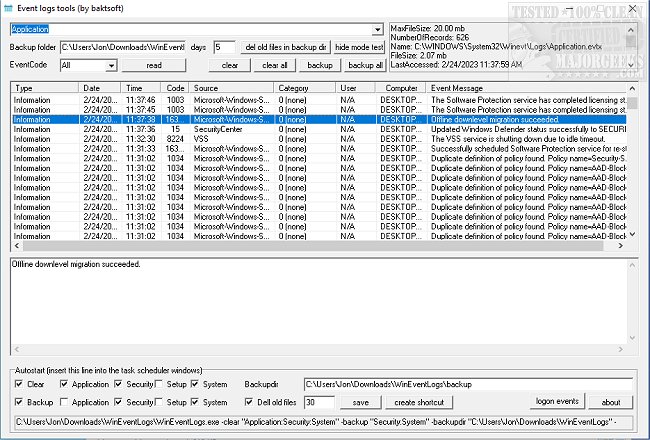
Task: Sort by the Type column header
Action: point(44,88)
